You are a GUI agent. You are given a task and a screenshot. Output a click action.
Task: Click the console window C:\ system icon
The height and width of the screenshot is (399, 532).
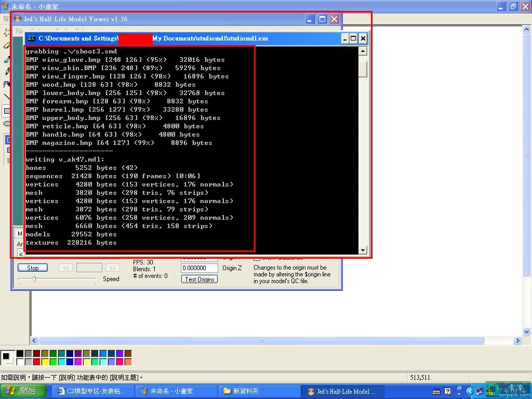pos(31,38)
